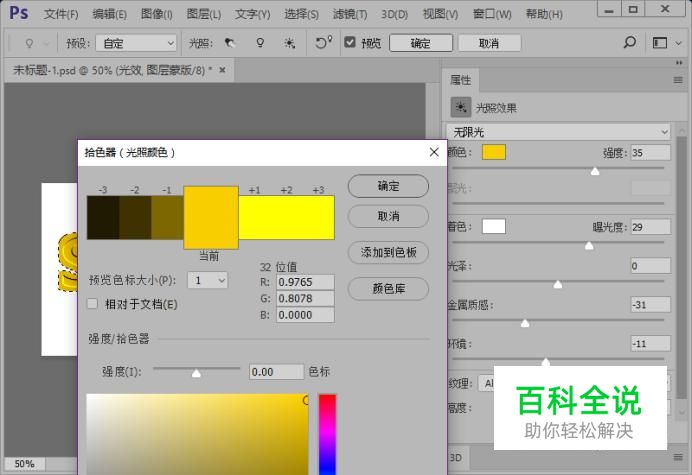Click the 光泽 slider handle

pos(557,284)
